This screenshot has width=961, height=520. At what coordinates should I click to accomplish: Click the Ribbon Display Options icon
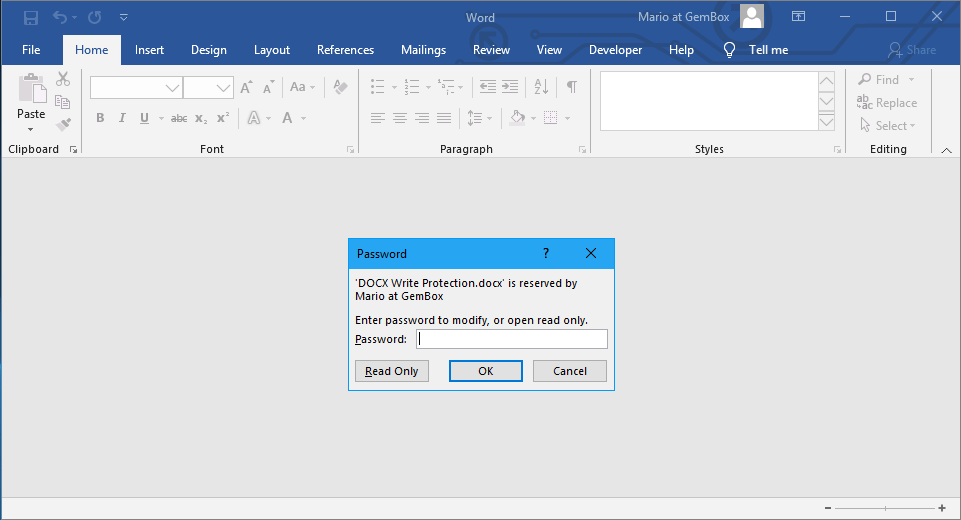pyautogui.click(x=798, y=17)
